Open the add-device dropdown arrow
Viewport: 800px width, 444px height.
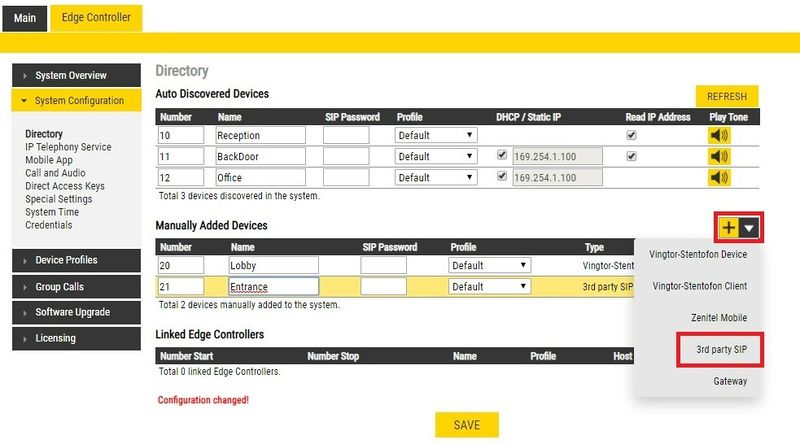click(749, 228)
